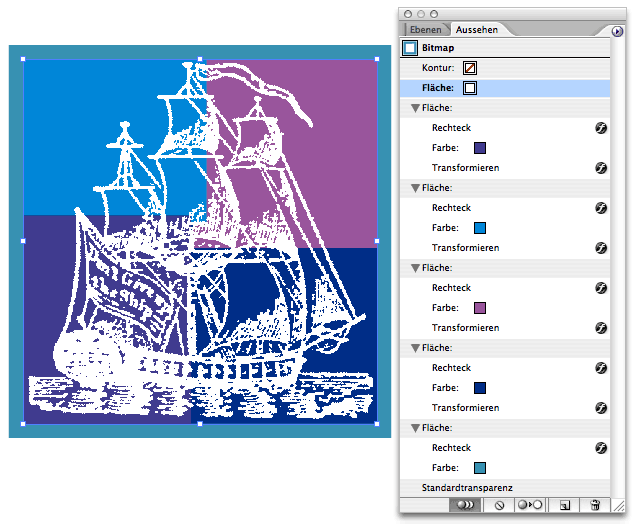Select the Rechteck effect label above the violet swatch
The image size is (636, 524).
[451, 128]
